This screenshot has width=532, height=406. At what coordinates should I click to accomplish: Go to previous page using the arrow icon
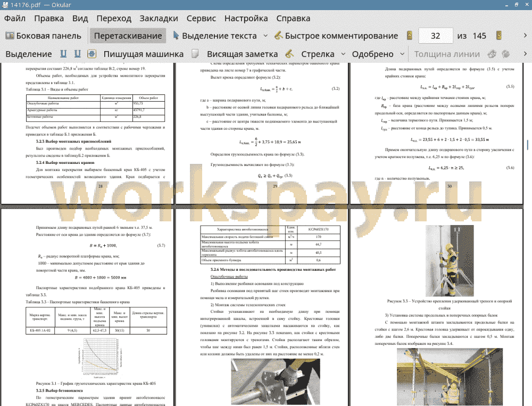(410, 36)
